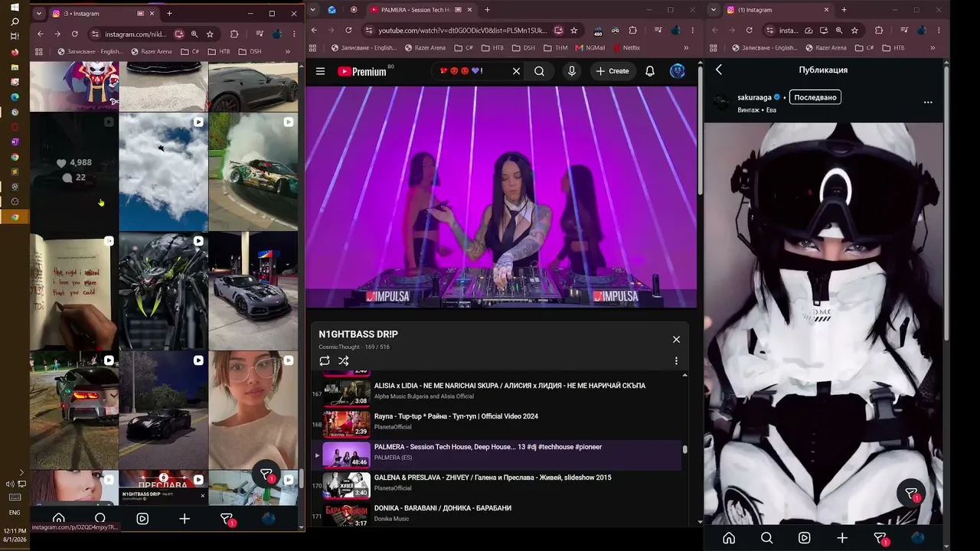This screenshot has height=551, width=980.
Task: Click in the YouTube search field
Action: coord(471,71)
